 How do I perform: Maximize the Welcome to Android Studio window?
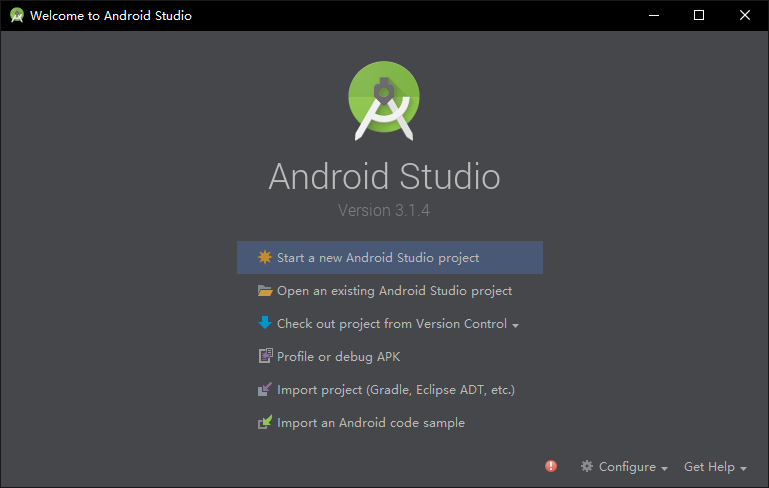pos(699,15)
